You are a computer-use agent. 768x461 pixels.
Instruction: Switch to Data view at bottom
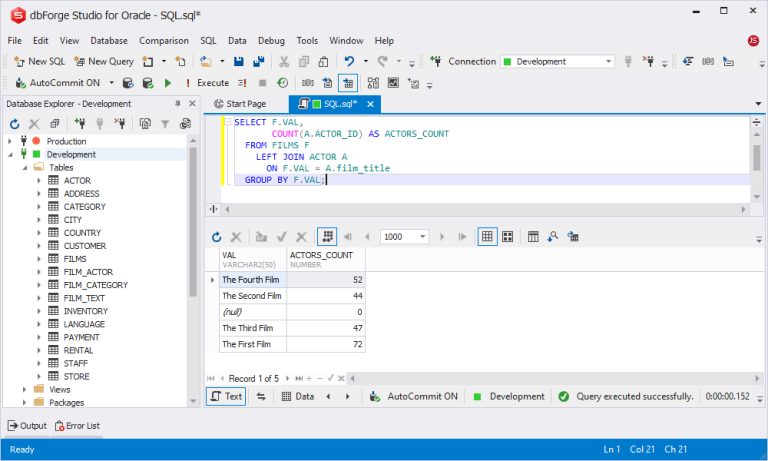(x=298, y=396)
